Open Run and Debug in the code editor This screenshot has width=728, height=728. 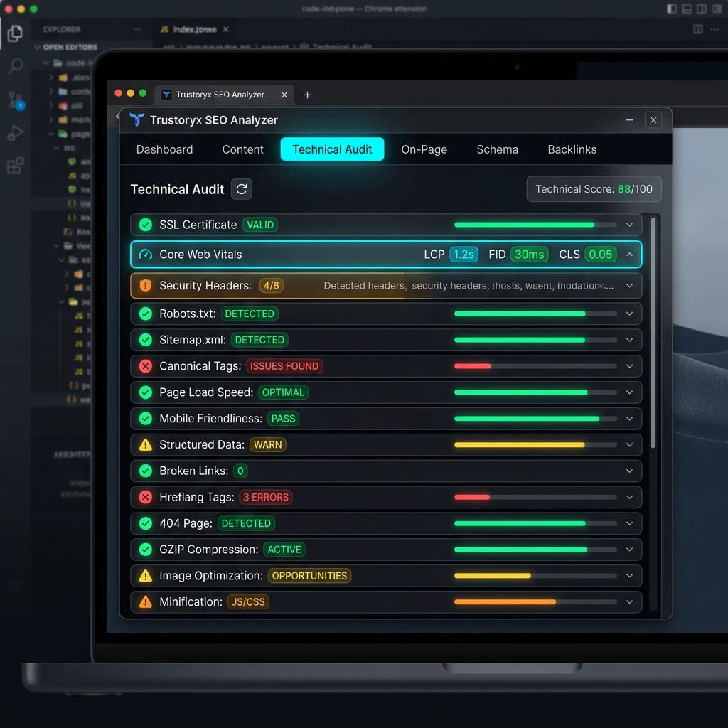click(x=15, y=133)
